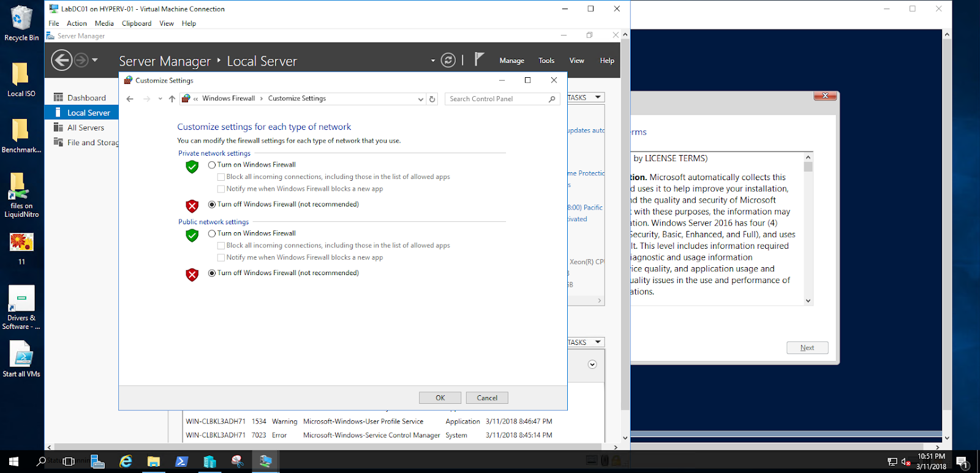Click Server Manager's forward navigation arrow

coord(81,60)
